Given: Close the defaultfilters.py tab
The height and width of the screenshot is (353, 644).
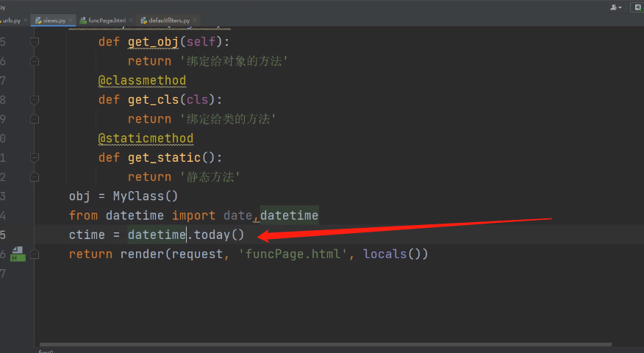Looking at the screenshot, I should point(195,20).
